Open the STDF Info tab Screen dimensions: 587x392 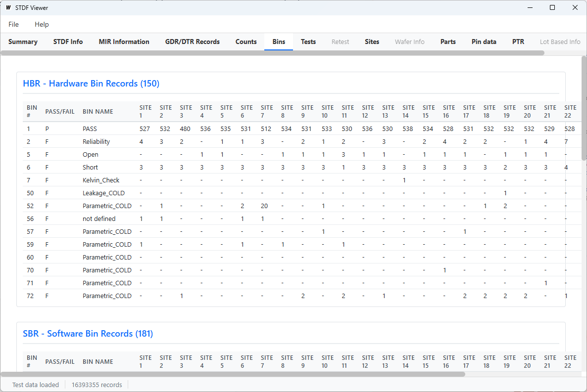click(68, 42)
